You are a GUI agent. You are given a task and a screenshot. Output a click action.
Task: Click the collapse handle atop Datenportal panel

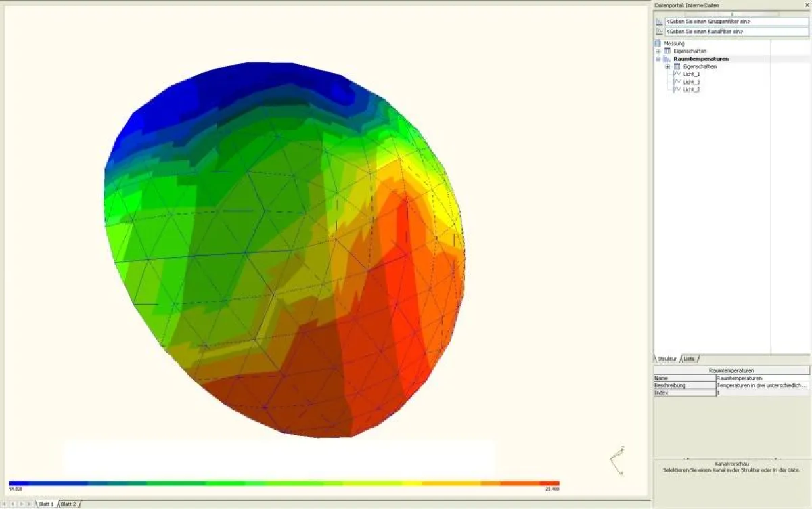coord(731,14)
